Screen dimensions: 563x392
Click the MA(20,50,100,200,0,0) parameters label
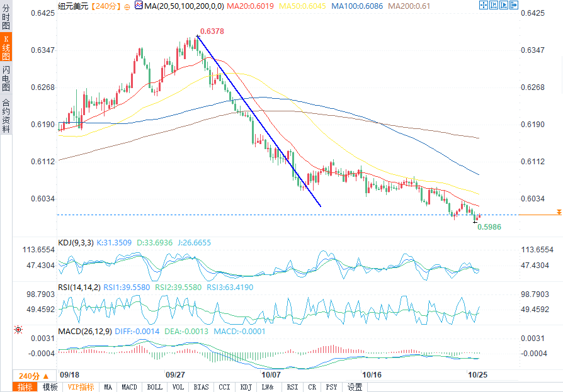184,6
